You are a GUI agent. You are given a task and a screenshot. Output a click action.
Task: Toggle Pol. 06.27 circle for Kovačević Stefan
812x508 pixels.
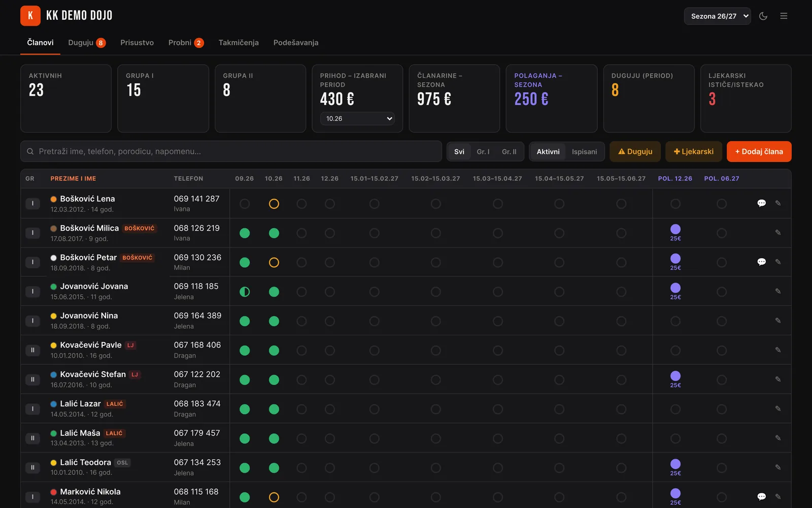[722, 380]
